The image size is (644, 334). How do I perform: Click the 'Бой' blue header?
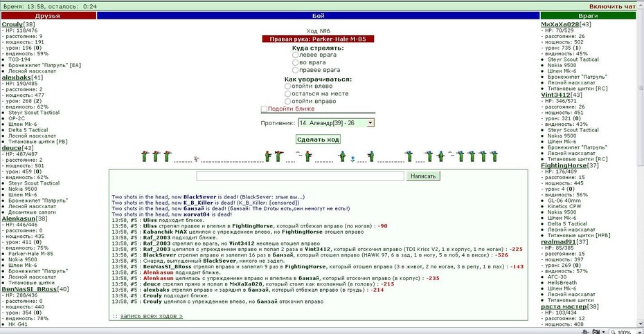point(319,16)
